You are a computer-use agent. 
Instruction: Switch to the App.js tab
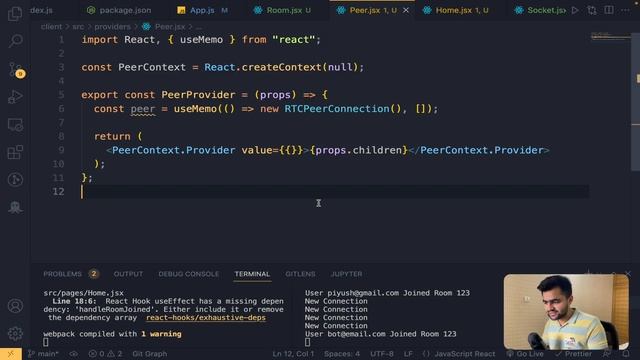202,10
